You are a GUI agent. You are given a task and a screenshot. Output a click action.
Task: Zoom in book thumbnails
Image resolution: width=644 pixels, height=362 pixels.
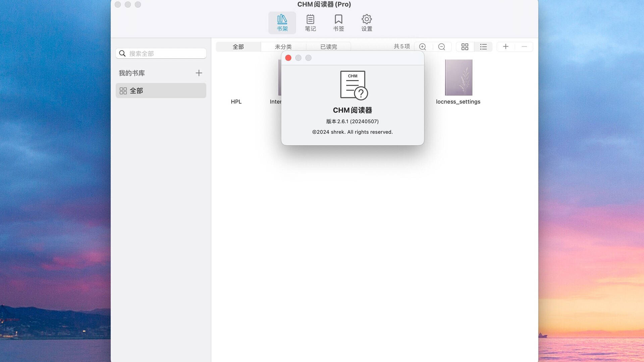[x=423, y=47]
